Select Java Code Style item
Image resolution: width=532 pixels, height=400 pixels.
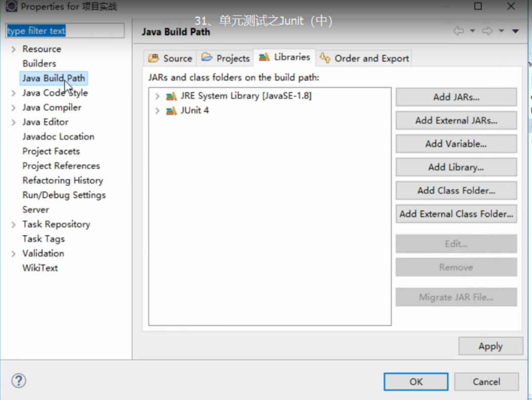pos(55,93)
